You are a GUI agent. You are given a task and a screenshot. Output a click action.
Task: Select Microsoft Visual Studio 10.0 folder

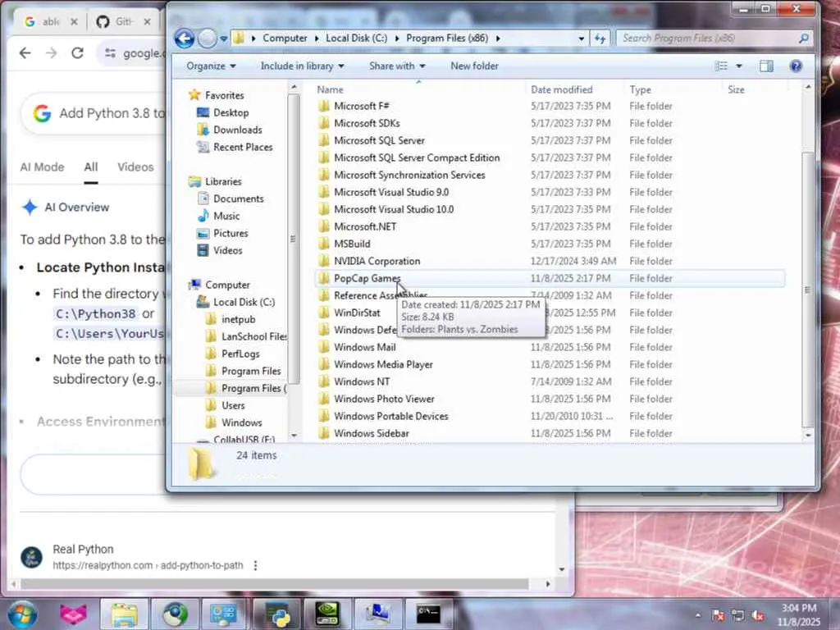click(394, 209)
